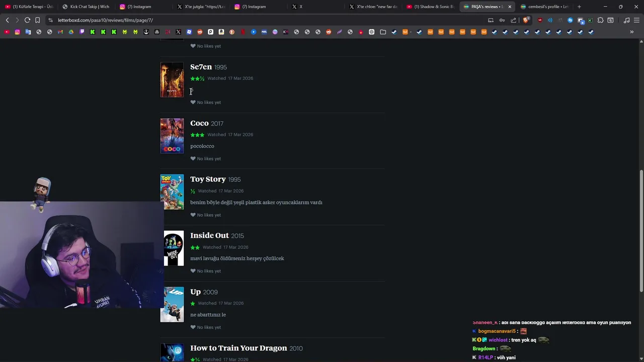Switch to Shadow & Sonic tab
This screenshot has width=644, height=362.
(x=430, y=7)
